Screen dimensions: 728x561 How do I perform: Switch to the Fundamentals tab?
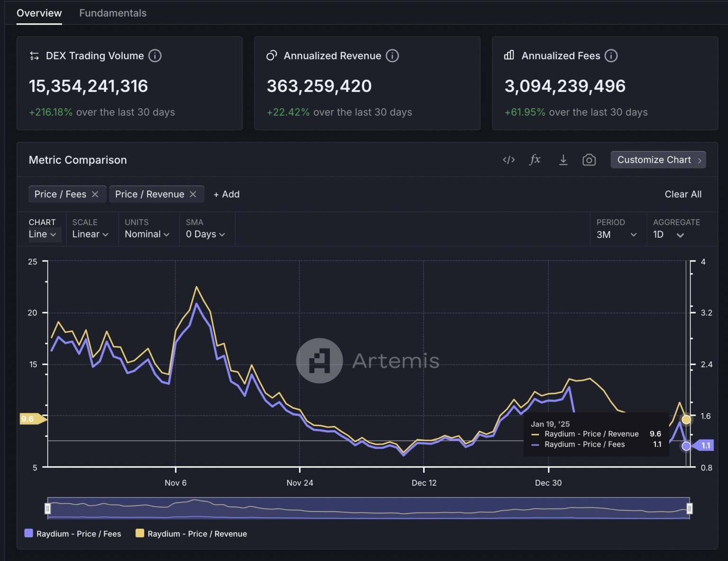[x=113, y=13]
